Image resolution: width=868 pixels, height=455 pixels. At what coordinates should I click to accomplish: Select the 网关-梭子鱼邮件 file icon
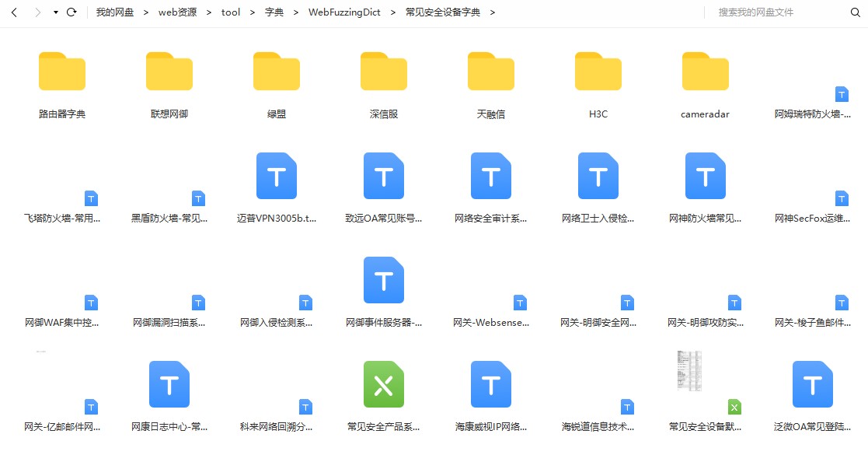(842, 303)
